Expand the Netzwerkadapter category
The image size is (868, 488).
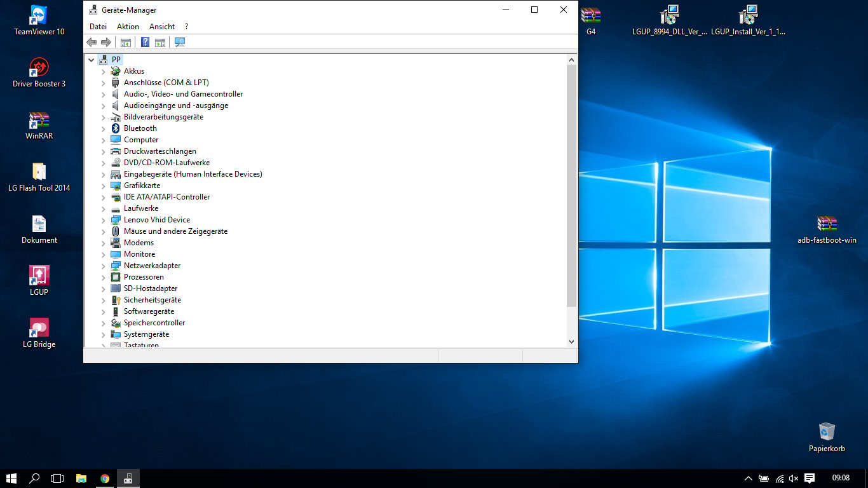104,266
